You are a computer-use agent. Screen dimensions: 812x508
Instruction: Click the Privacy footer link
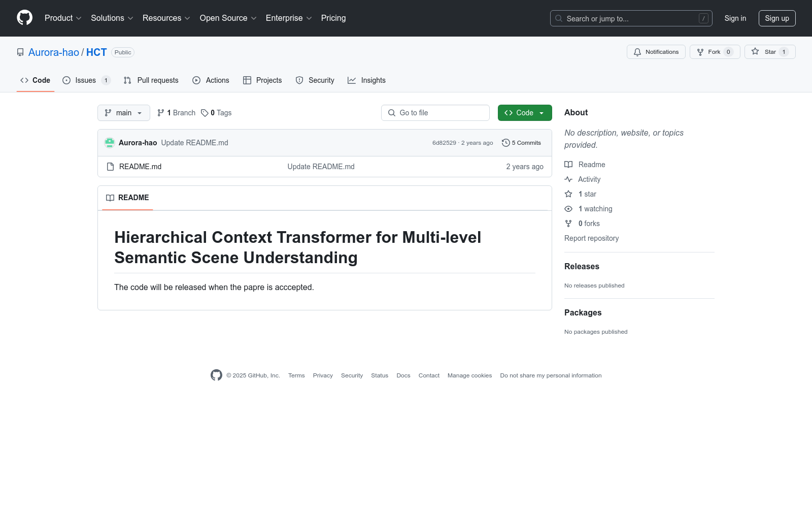[323, 375]
